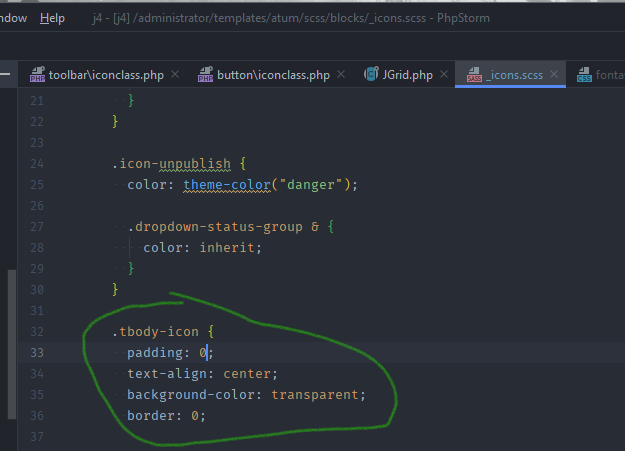Click the closing brace on line 30

pyautogui.click(x=115, y=290)
